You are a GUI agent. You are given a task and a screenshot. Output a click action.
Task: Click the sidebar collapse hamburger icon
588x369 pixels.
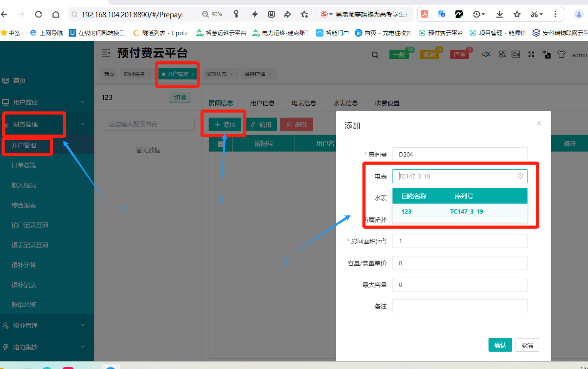106,53
